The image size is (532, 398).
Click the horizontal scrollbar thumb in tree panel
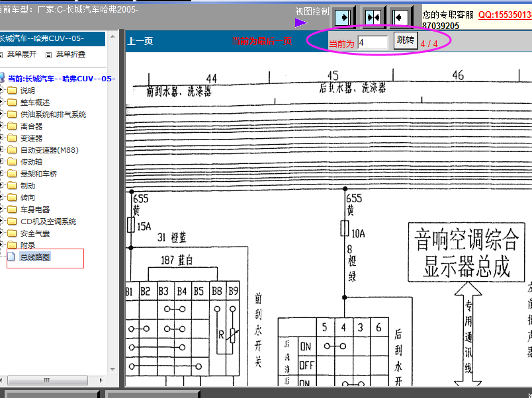47,380
